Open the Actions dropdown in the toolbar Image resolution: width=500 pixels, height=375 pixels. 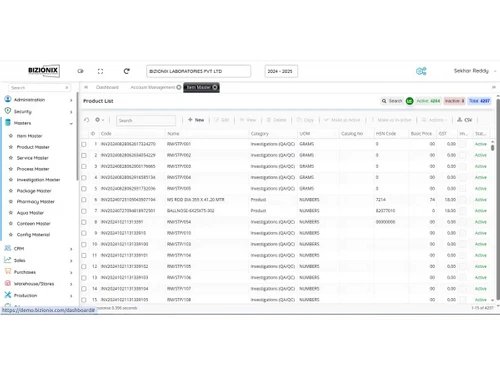(435, 120)
